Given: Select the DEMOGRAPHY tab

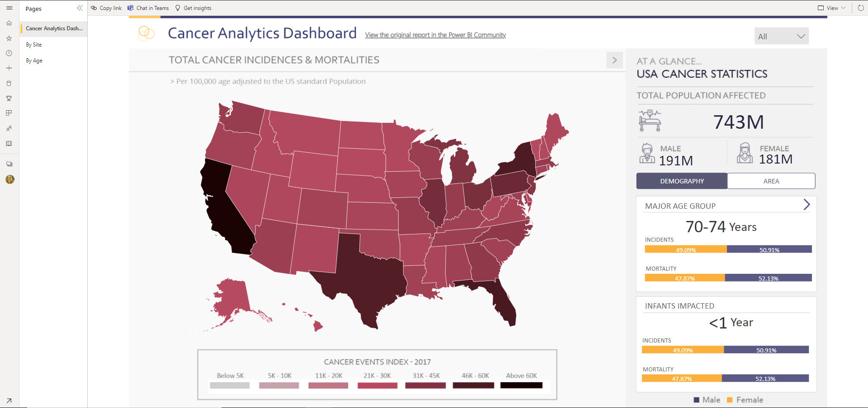Looking at the screenshot, I should 681,181.
